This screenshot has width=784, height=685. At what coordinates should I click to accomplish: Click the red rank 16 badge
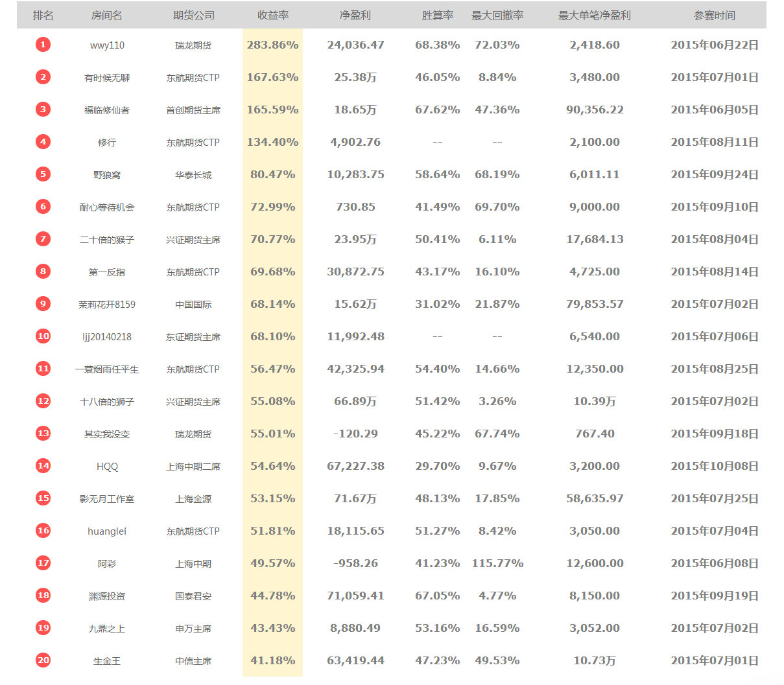click(x=43, y=531)
